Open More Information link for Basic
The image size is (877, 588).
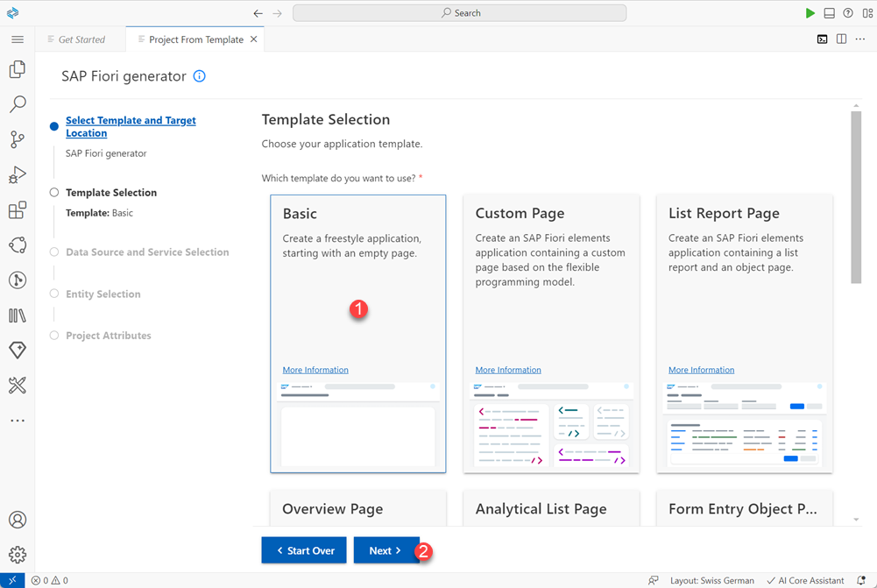[315, 370]
